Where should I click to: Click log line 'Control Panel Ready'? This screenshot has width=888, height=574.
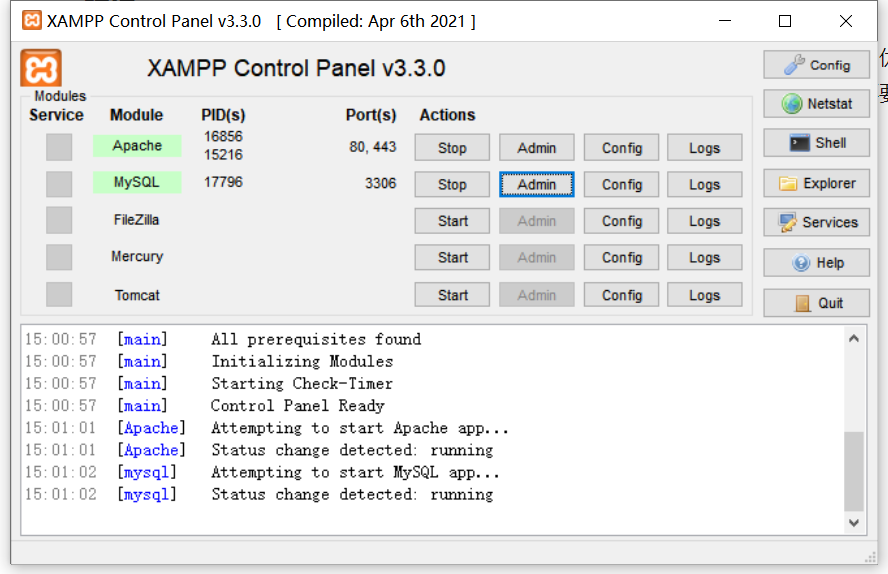(298, 405)
